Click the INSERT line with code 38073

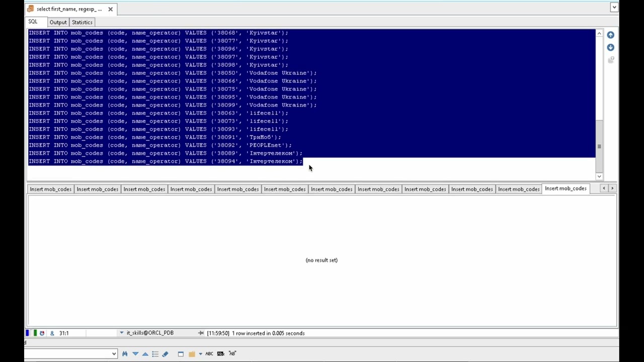(x=158, y=121)
